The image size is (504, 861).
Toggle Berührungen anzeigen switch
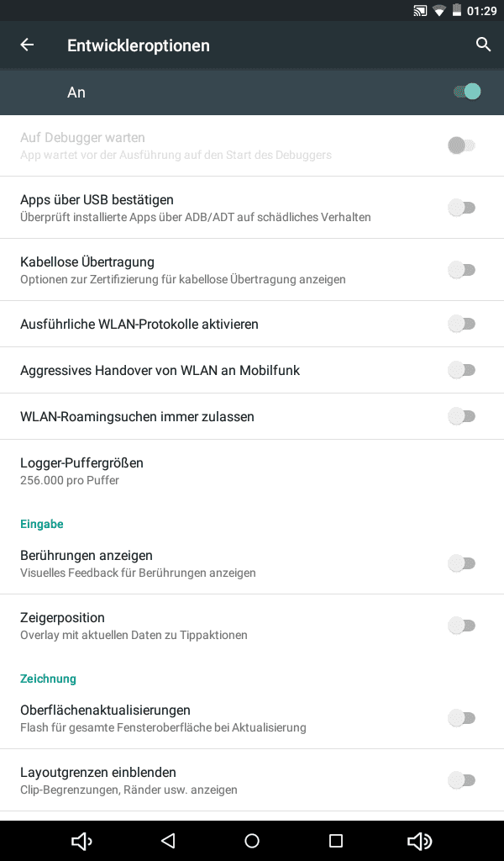click(x=462, y=563)
